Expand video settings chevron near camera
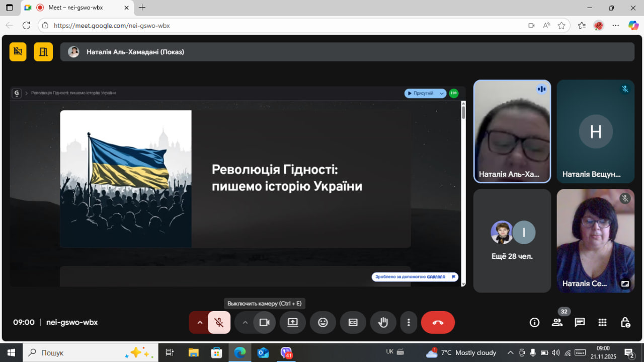 coord(245,323)
